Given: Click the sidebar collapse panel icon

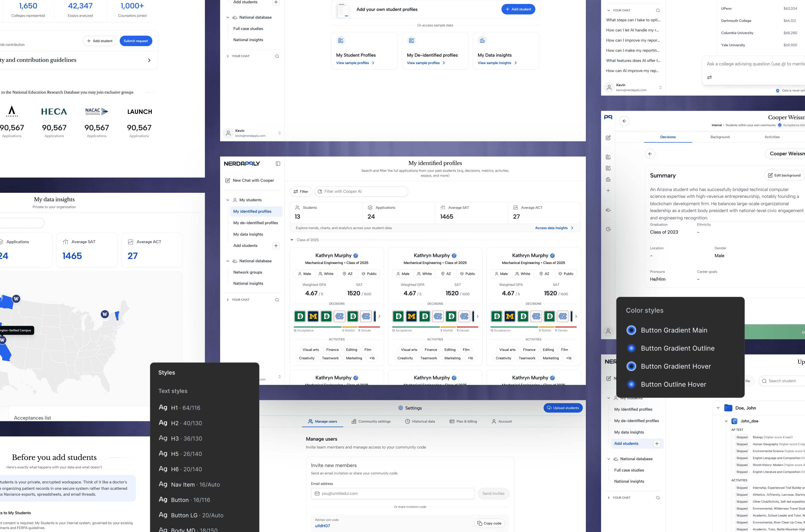Looking at the screenshot, I should pyautogui.click(x=278, y=164).
